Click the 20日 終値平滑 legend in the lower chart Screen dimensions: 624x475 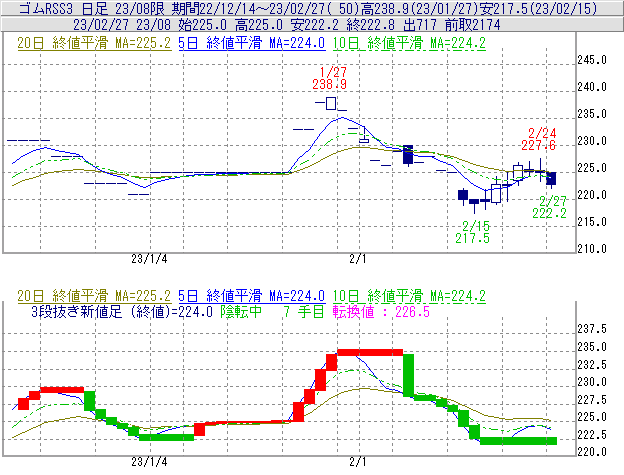pos(94,296)
